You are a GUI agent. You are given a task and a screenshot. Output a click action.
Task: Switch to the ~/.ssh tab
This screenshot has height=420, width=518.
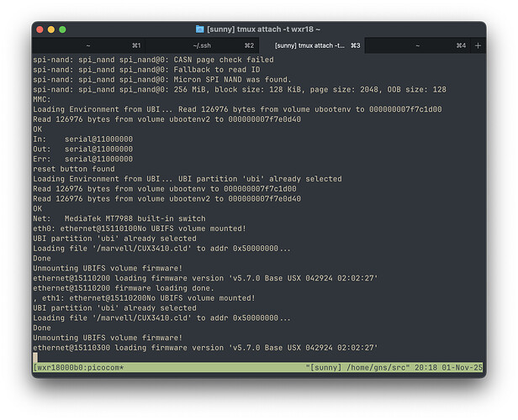(202, 45)
